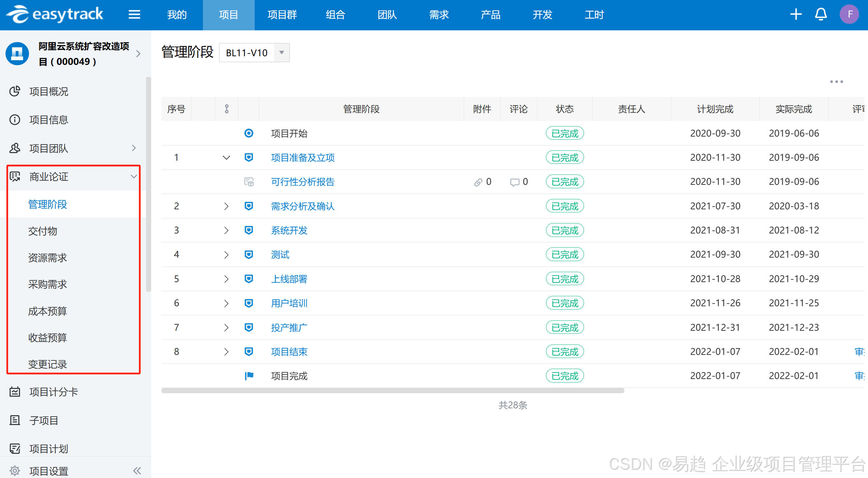Open the attachment icon for 可行性分析报告

pos(478,182)
